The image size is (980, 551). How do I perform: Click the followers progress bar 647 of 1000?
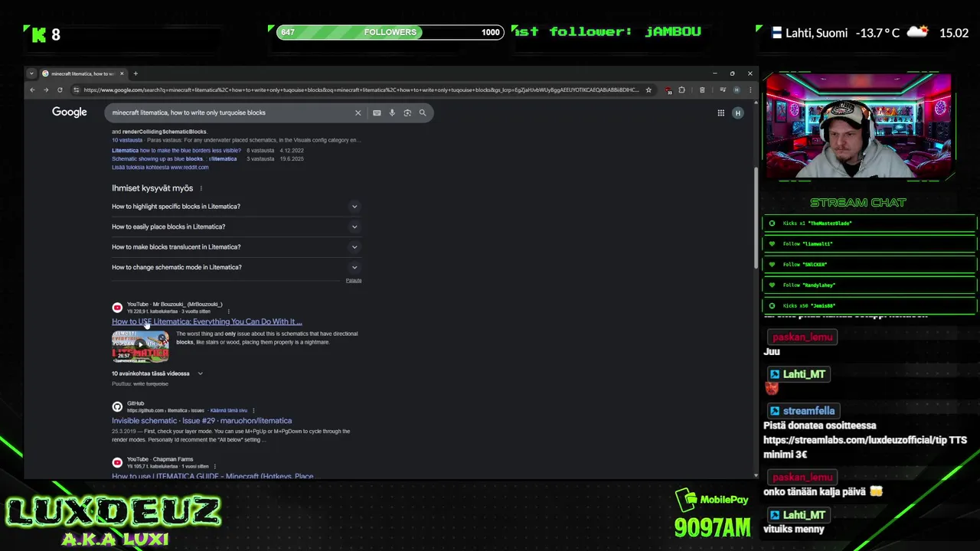[x=390, y=32]
